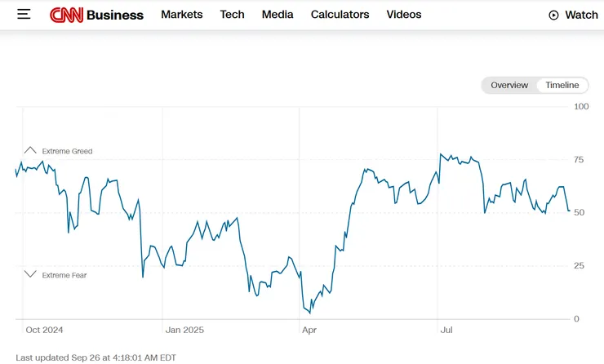Click the Apr axis label
Screen dimensions: 604x364
point(309,331)
